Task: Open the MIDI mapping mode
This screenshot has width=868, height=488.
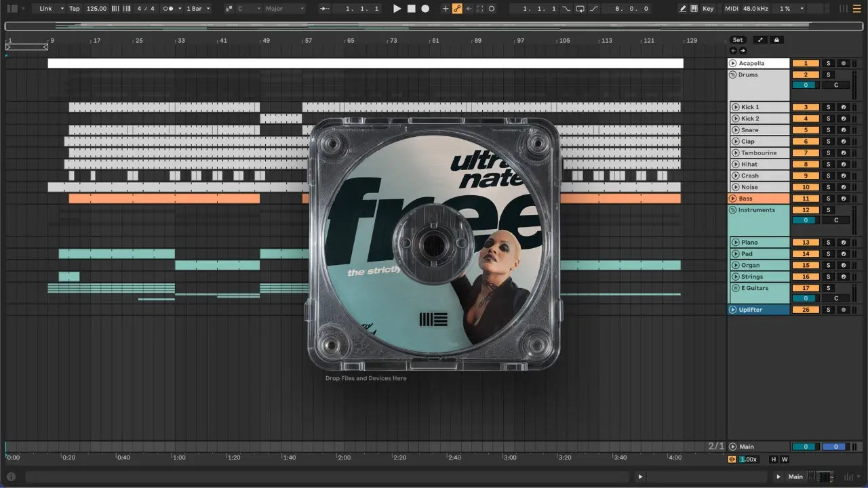Action: 731,9
